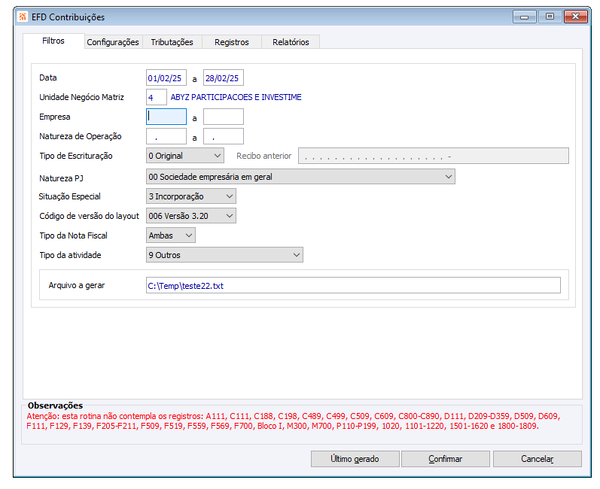
Task: Click the first Natureza de Operação field
Action: pyautogui.click(x=166, y=137)
